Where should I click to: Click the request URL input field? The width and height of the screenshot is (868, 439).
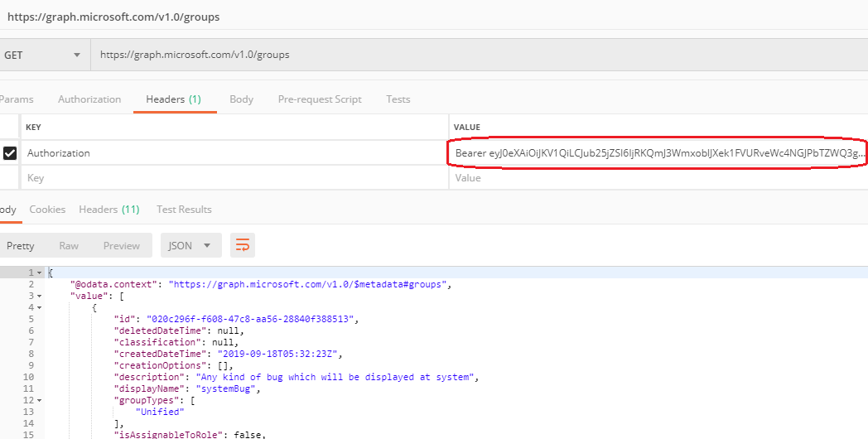pos(479,55)
